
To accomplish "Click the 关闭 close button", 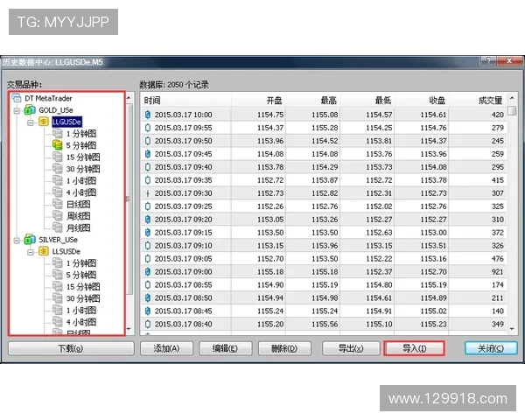I will (x=491, y=348).
